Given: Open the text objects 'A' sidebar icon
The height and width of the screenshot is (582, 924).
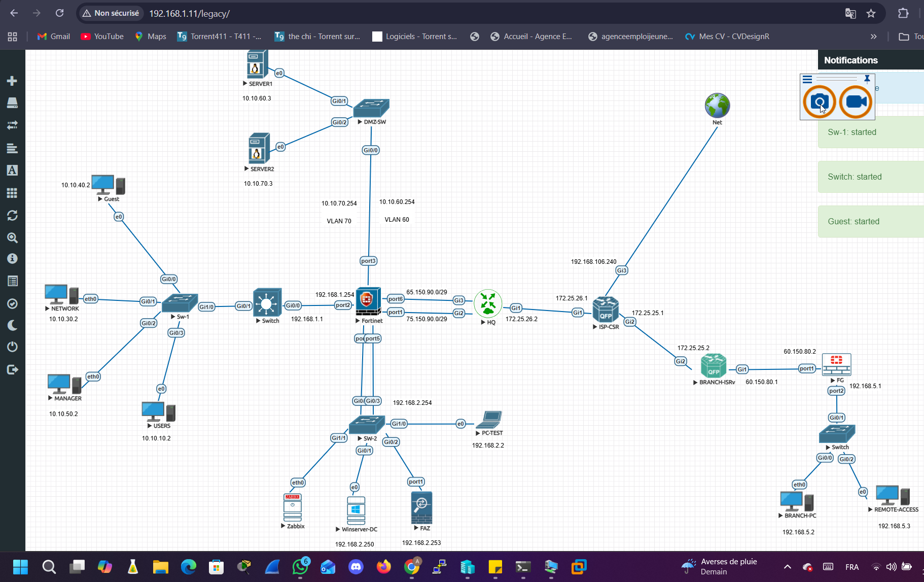Looking at the screenshot, I should (x=12, y=170).
